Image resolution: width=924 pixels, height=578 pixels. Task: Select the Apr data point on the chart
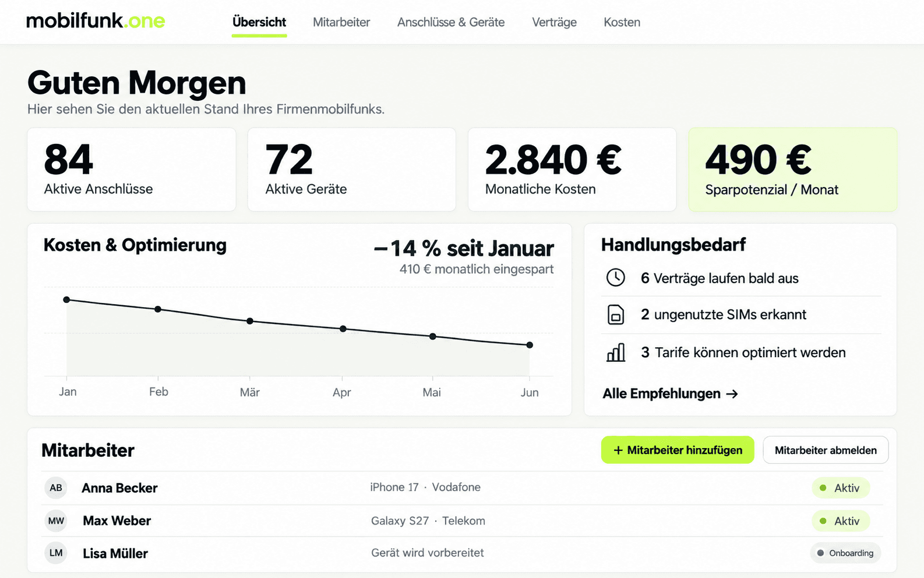(x=343, y=329)
